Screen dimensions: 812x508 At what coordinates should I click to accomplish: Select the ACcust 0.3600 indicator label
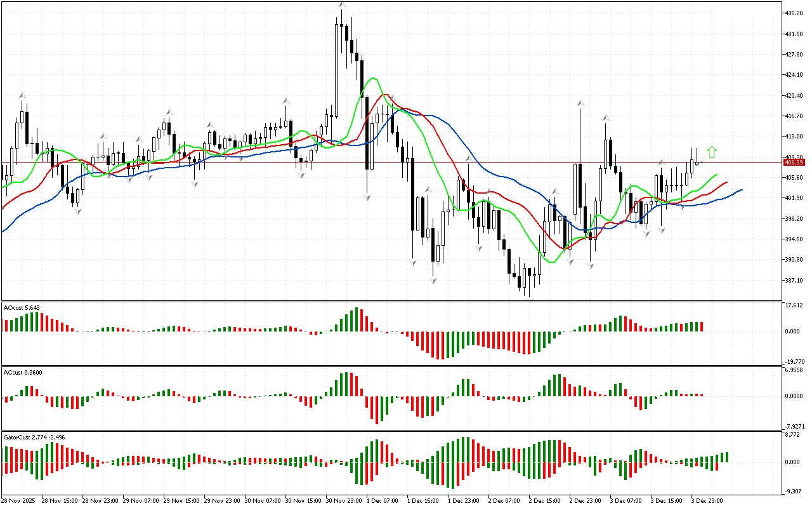point(23,372)
